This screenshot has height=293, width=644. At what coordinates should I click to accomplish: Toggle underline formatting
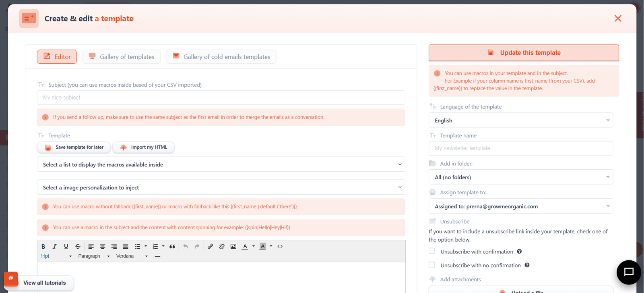[66, 246]
